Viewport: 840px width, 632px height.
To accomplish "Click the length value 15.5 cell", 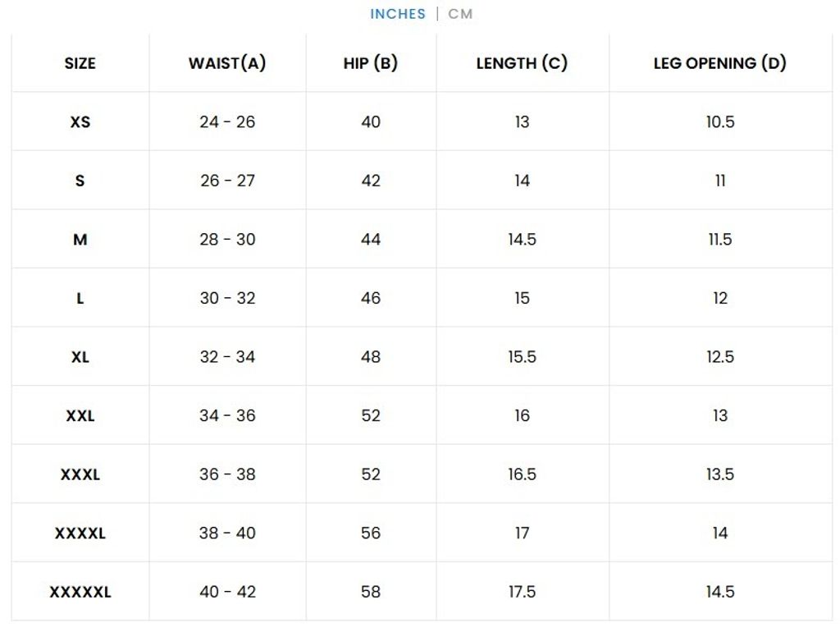I will tap(522, 357).
